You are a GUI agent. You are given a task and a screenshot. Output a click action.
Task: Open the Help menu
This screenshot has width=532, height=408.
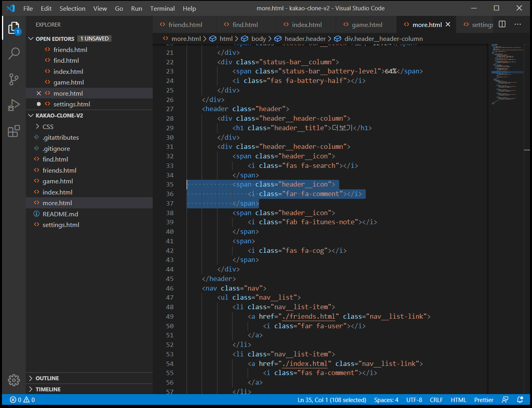189,8
